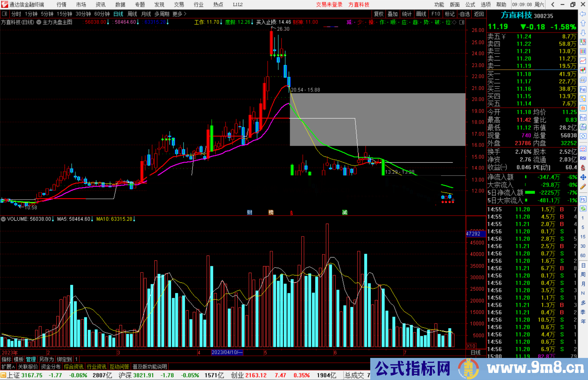Click the green refresh sidebar icon
This screenshot has width=588, height=380.
(583, 209)
